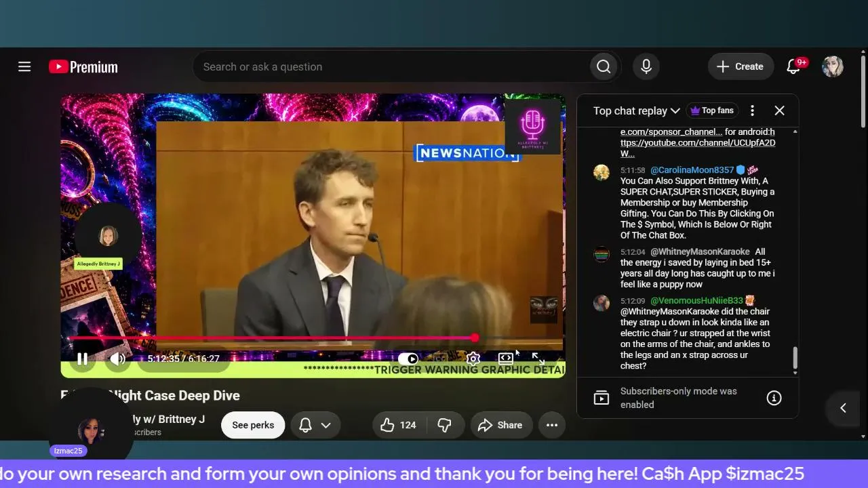The height and width of the screenshot is (488, 868).
Task: Jump to the 5:11:58 chat timestamp
Action: tap(633, 171)
